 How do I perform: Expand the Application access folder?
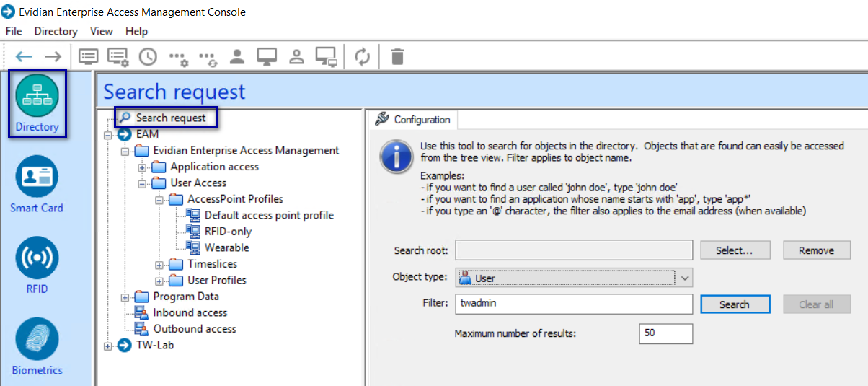coord(142,167)
